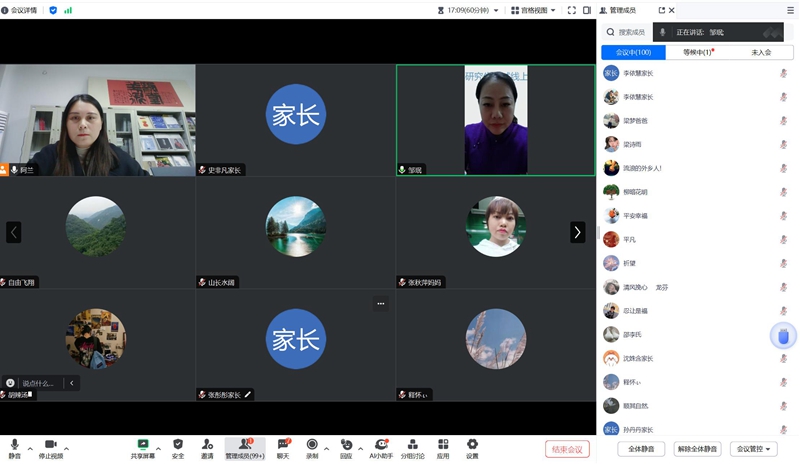Stop video with the camera icon

(50, 444)
